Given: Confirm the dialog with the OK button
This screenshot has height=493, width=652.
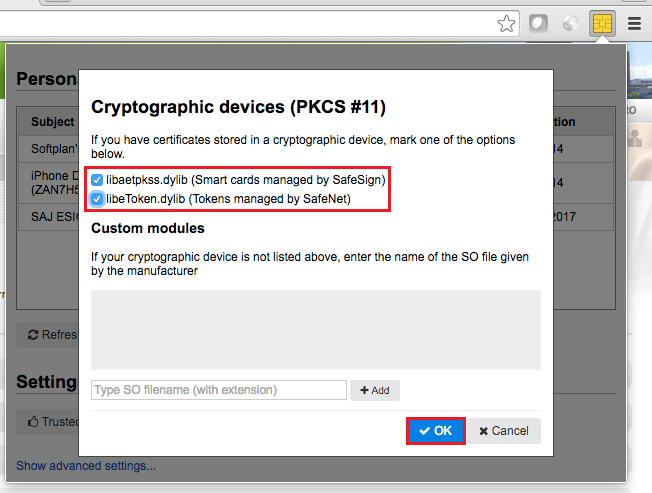Looking at the screenshot, I should 435,431.
